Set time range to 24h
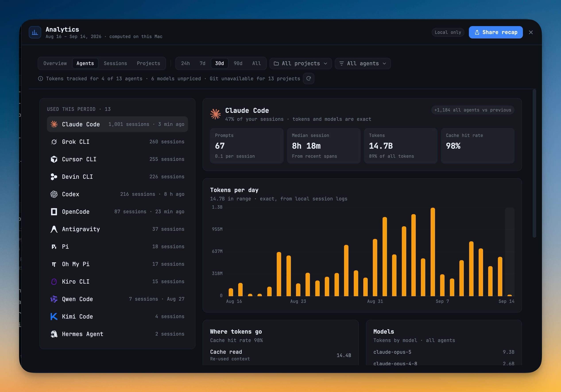This screenshot has width=561, height=392. 186,63
